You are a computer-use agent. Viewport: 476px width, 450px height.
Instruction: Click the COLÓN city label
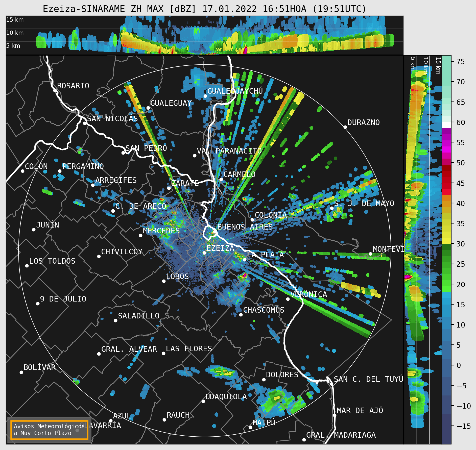(36, 166)
